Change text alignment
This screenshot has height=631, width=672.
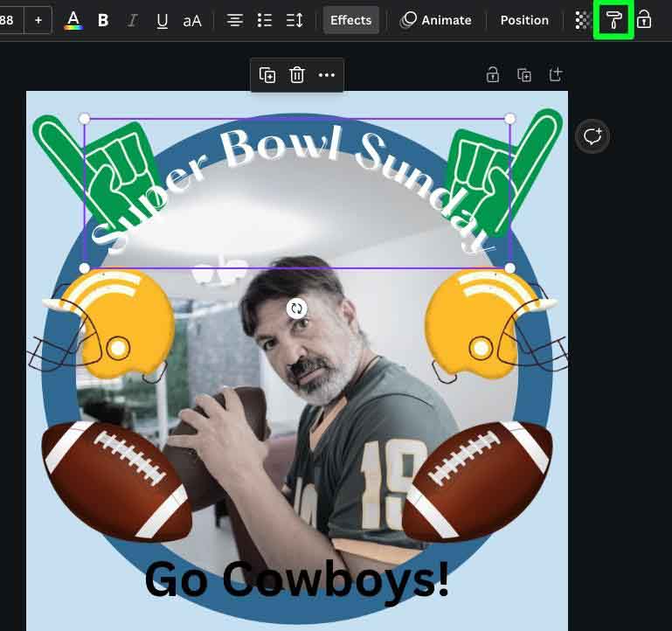pyautogui.click(x=234, y=20)
